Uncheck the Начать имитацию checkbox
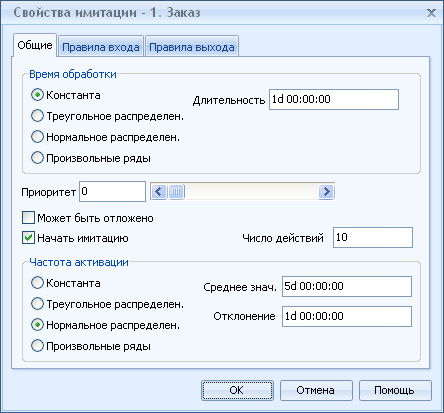This screenshot has width=444, height=413. [28, 238]
